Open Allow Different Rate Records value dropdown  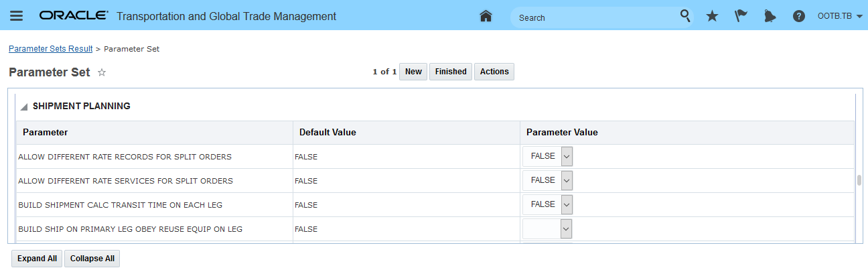[x=567, y=156]
